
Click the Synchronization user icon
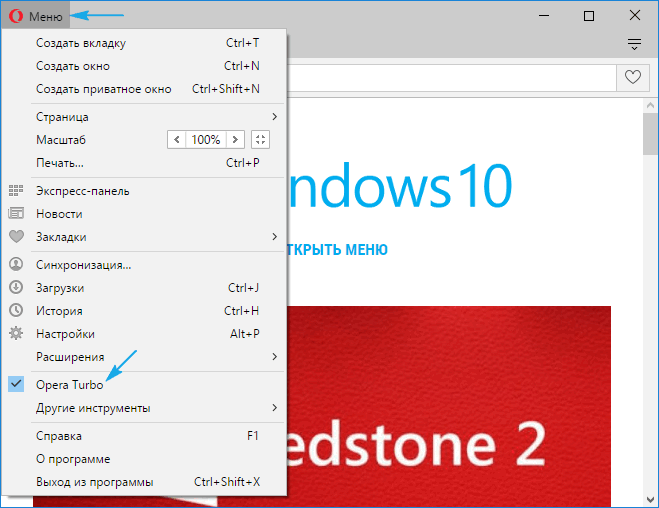pyautogui.click(x=16, y=265)
